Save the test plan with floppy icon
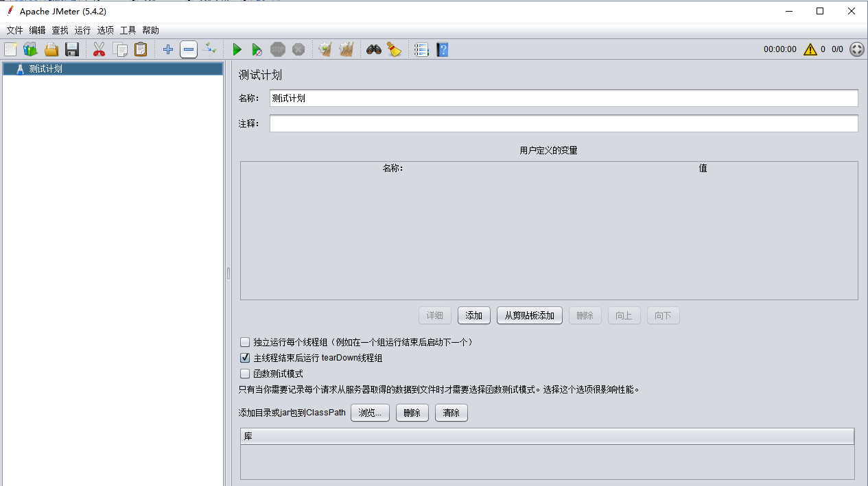Screen dimensions: 868x486 click(x=72, y=49)
